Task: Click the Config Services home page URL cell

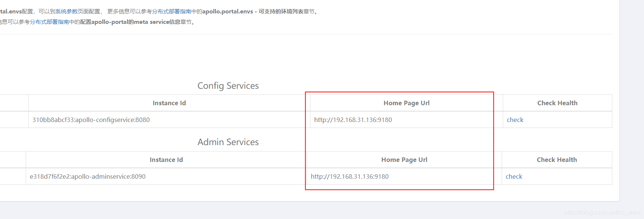Action: (353, 120)
